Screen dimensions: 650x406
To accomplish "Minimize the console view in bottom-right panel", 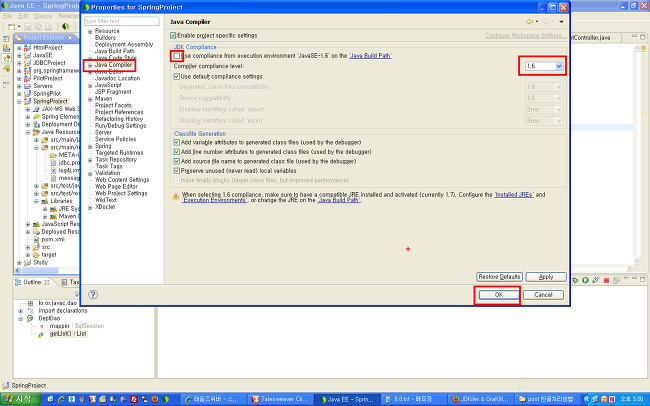I will click(x=634, y=280).
